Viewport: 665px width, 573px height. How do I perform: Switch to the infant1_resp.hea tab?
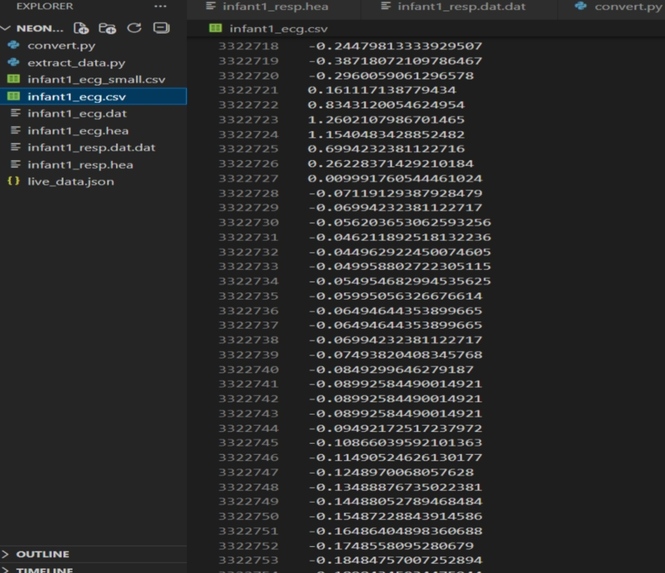click(x=275, y=7)
